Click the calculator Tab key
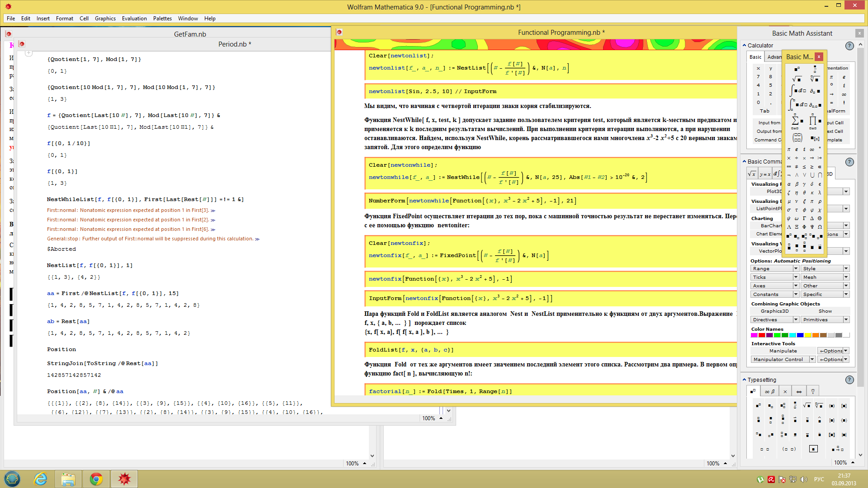 pos(764,111)
